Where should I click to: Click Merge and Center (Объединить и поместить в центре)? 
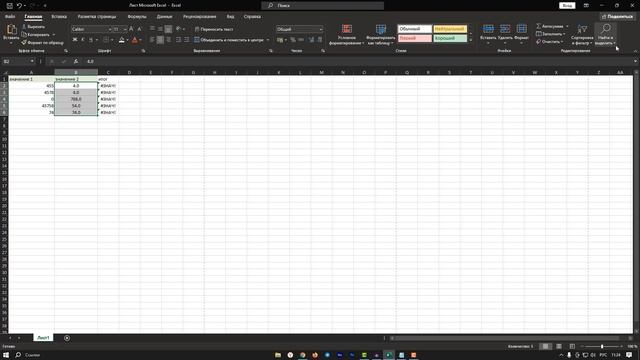(229, 40)
